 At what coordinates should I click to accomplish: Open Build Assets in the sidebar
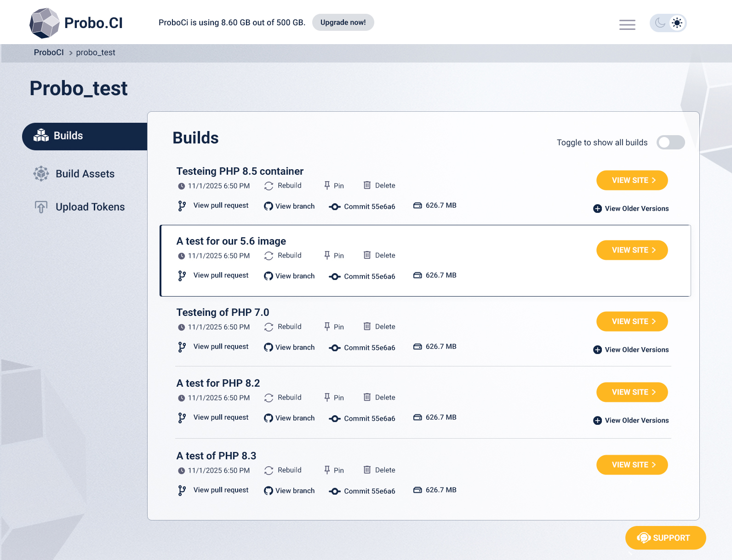click(x=85, y=174)
